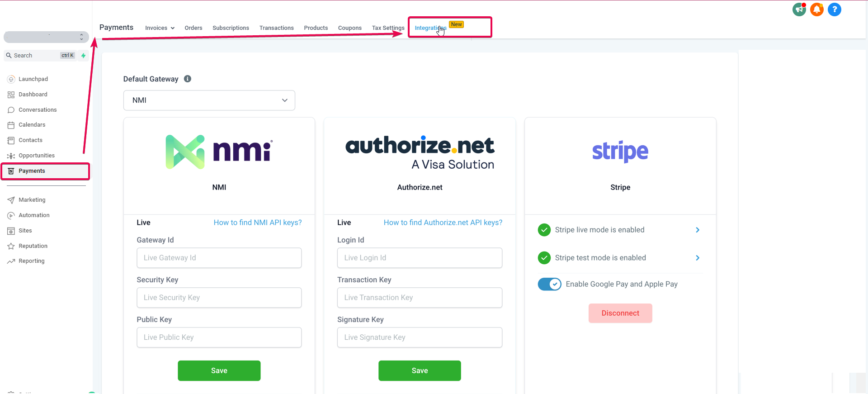Open the account switcher dropdown
The height and width of the screenshot is (394, 868).
(x=46, y=37)
